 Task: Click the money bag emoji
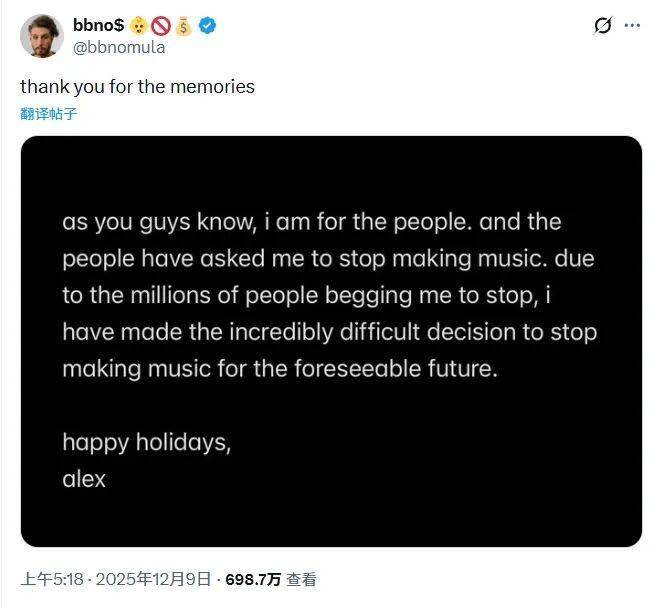183,26
